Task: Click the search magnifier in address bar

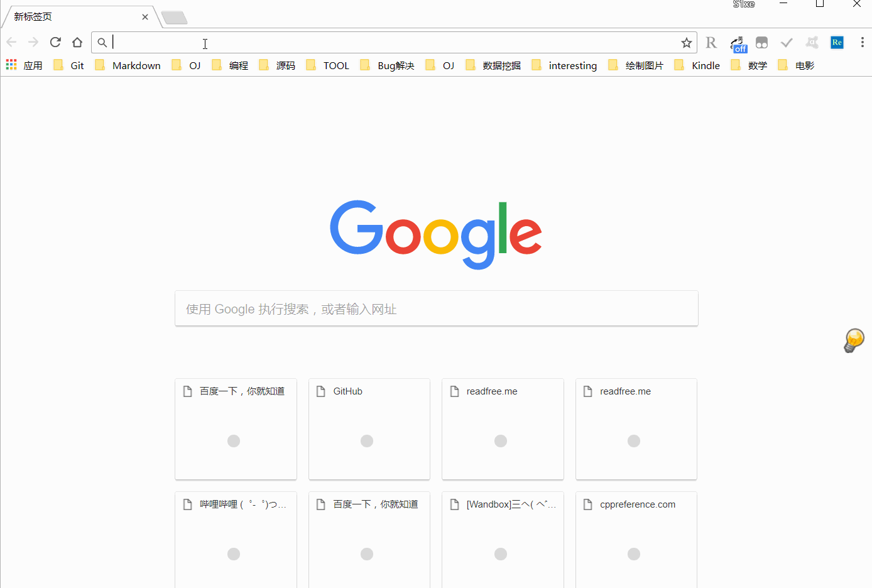Action: click(x=102, y=43)
